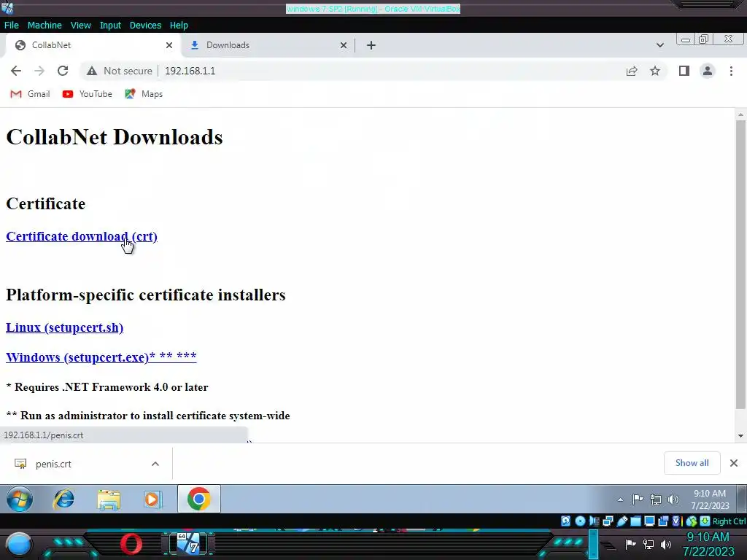
Task: Open VirtualBox Input menu
Action: pyautogui.click(x=110, y=26)
